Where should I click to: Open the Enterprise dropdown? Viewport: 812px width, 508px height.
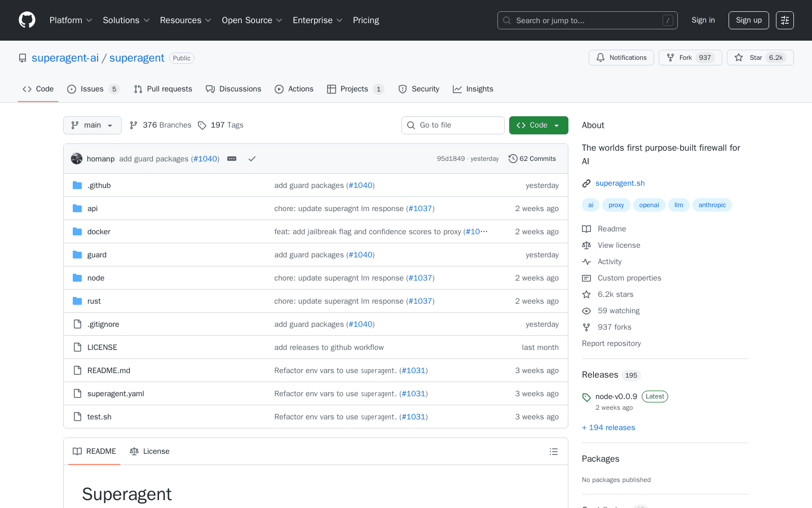pos(317,20)
